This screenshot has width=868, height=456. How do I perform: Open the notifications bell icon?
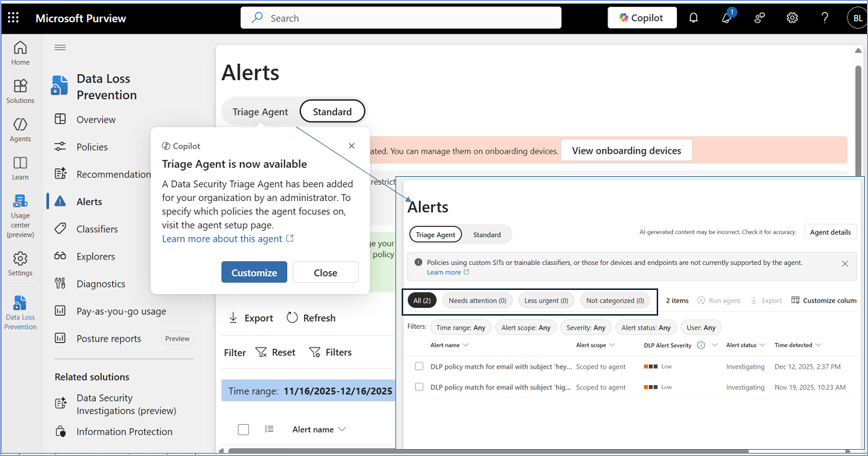(x=693, y=18)
